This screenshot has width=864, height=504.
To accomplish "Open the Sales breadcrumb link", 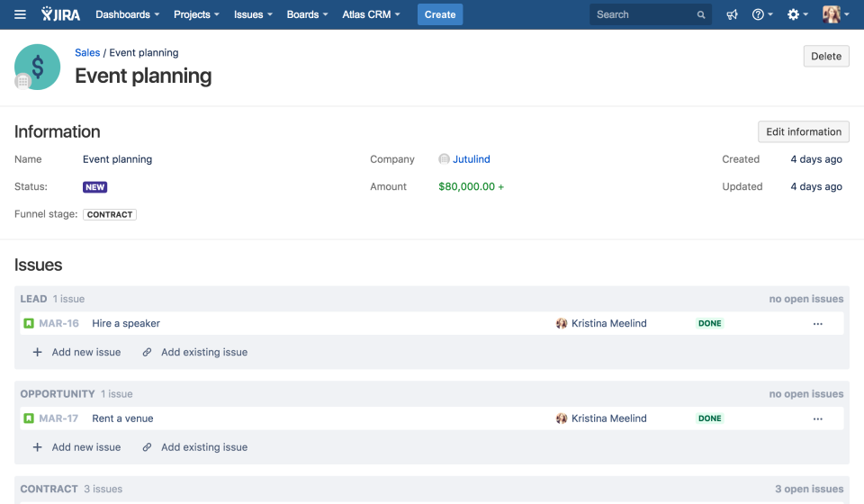I will pyautogui.click(x=87, y=52).
